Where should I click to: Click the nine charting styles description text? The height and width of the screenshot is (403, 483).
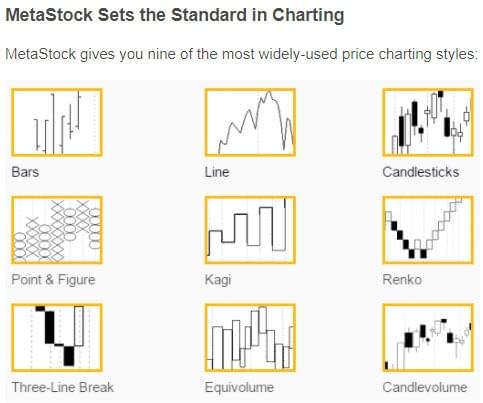(x=242, y=54)
